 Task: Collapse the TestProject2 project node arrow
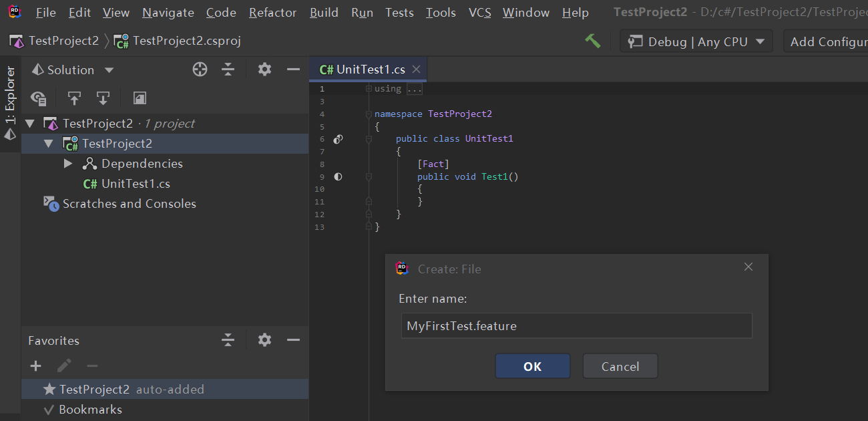click(48, 144)
